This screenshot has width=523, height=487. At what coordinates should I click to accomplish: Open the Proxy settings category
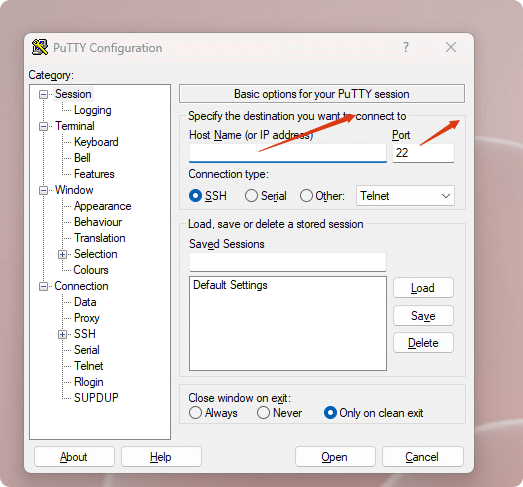(x=87, y=318)
